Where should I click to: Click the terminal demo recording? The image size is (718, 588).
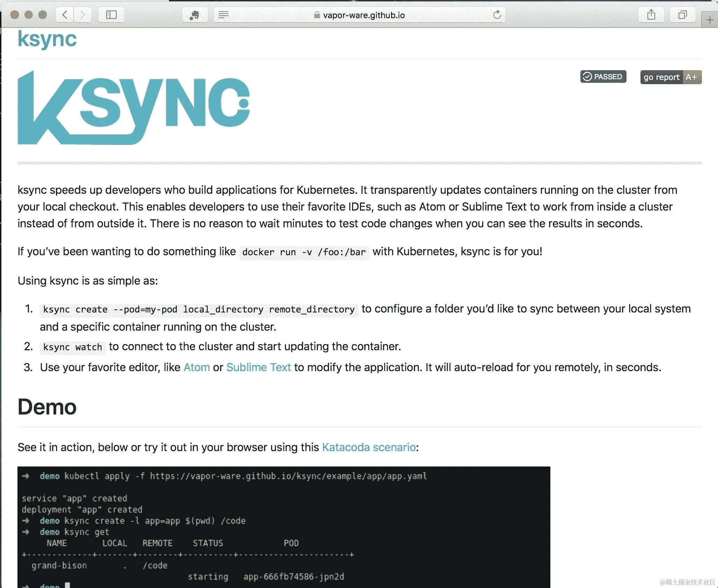(x=284, y=527)
